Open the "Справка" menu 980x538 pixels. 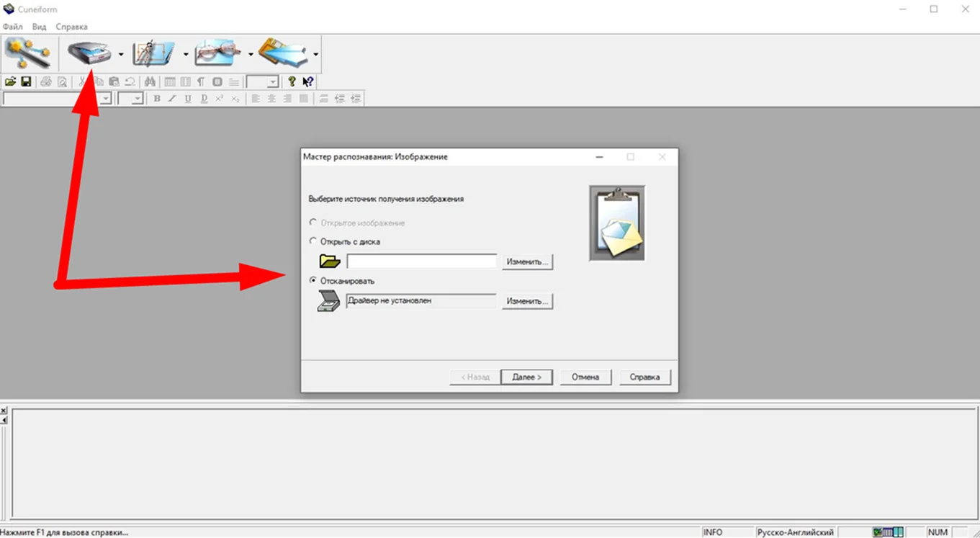(72, 27)
